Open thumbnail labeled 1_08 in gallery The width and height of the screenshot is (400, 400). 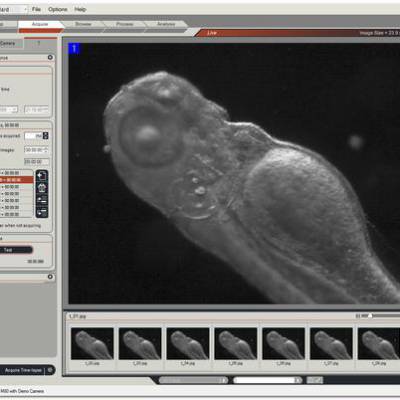379,343
